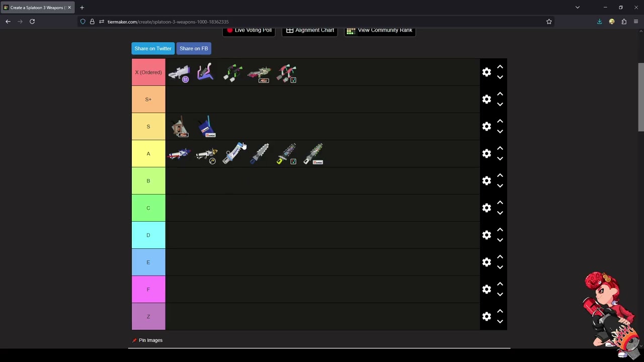Open settings gear for A tier
Image resolution: width=644 pixels, height=362 pixels.
click(487, 154)
